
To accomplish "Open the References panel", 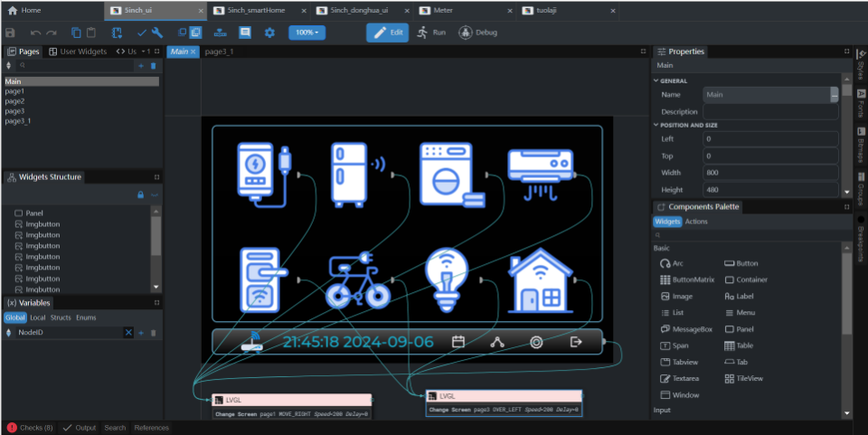I will pos(151,428).
